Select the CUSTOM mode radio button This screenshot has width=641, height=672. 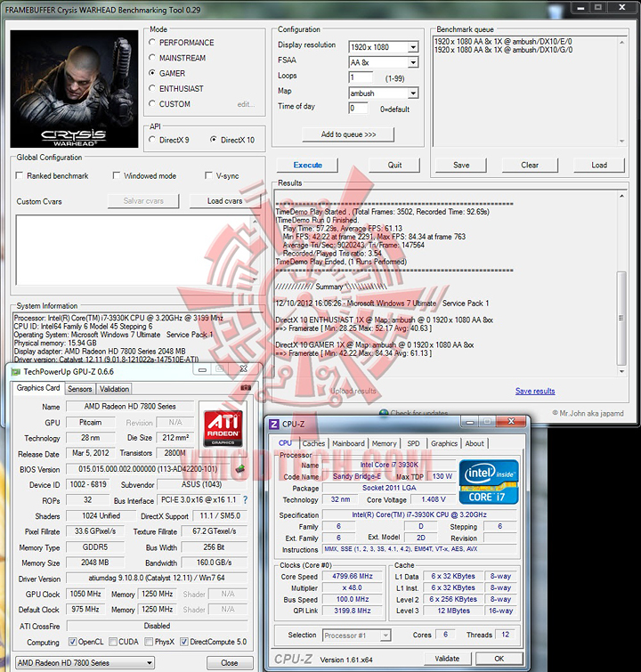click(x=151, y=104)
